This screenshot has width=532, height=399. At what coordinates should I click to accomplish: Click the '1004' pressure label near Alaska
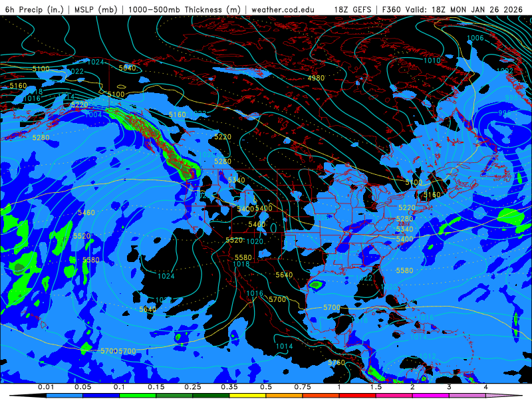[93, 114]
